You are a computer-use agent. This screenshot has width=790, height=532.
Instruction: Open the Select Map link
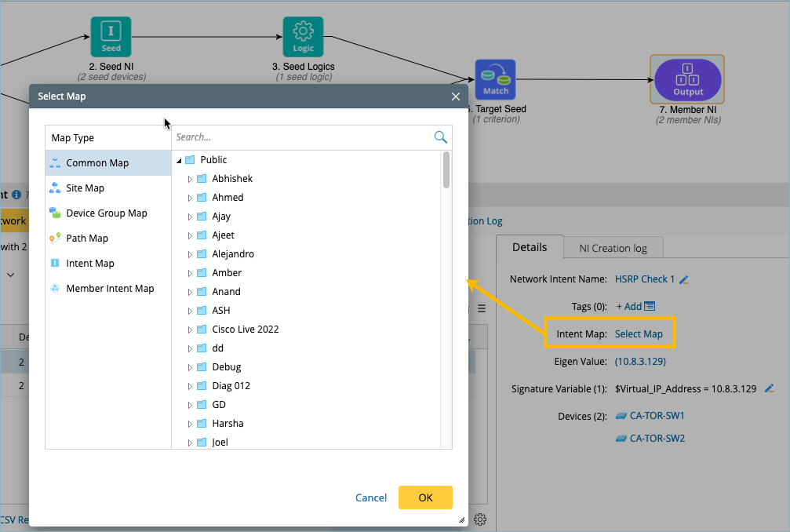(x=639, y=333)
